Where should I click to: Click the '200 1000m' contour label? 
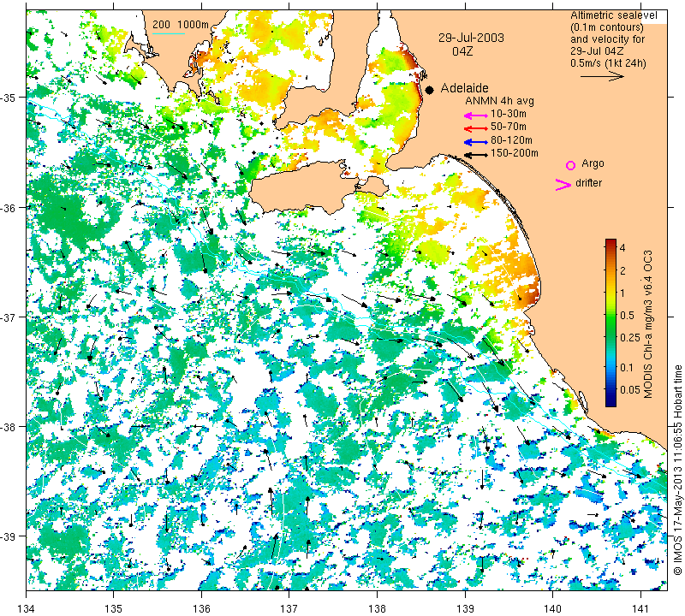(181, 25)
